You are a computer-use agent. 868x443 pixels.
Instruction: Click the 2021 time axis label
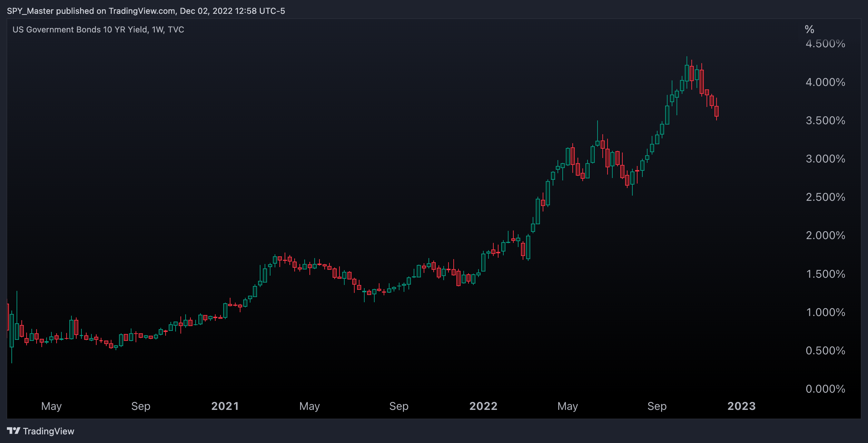225,406
